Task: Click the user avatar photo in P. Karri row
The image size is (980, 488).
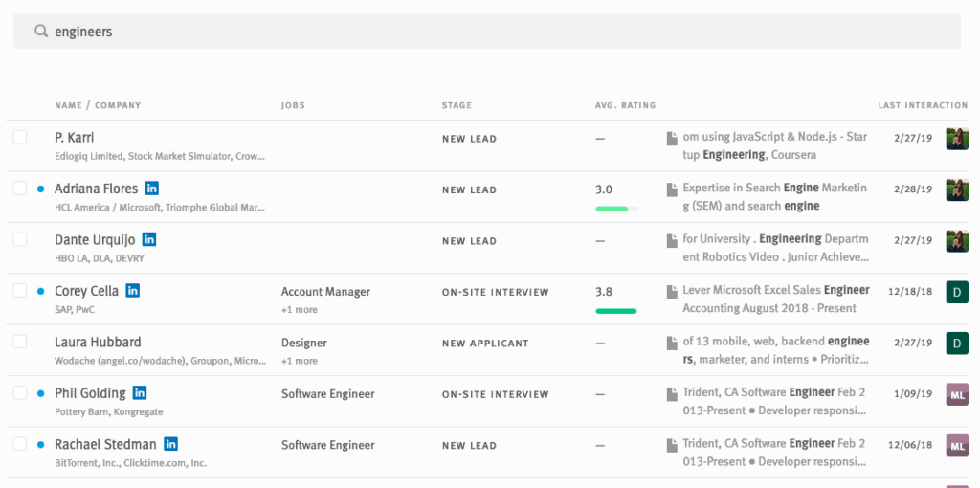Action: [x=957, y=139]
